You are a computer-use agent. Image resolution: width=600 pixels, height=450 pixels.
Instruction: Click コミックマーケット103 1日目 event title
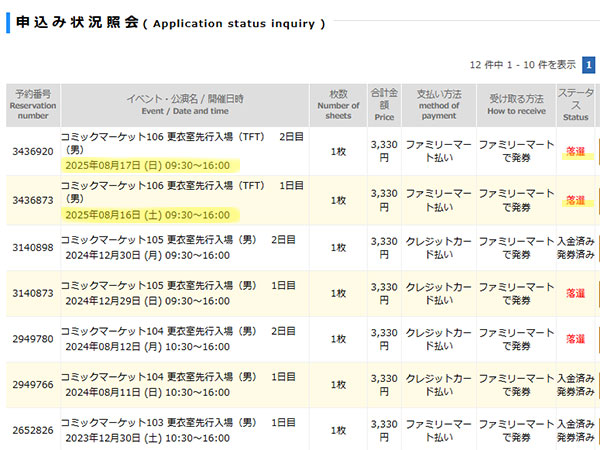(178, 422)
